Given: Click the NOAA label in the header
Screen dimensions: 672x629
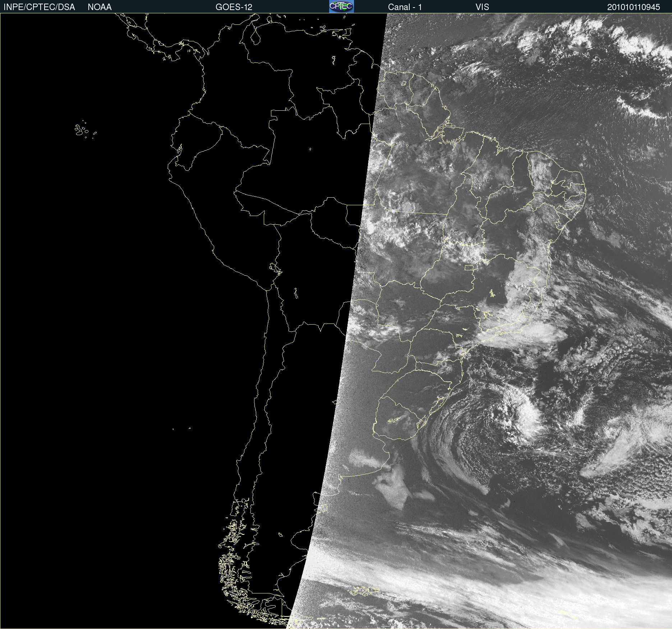Looking at the screenshot, I should (x=100, y=7).
